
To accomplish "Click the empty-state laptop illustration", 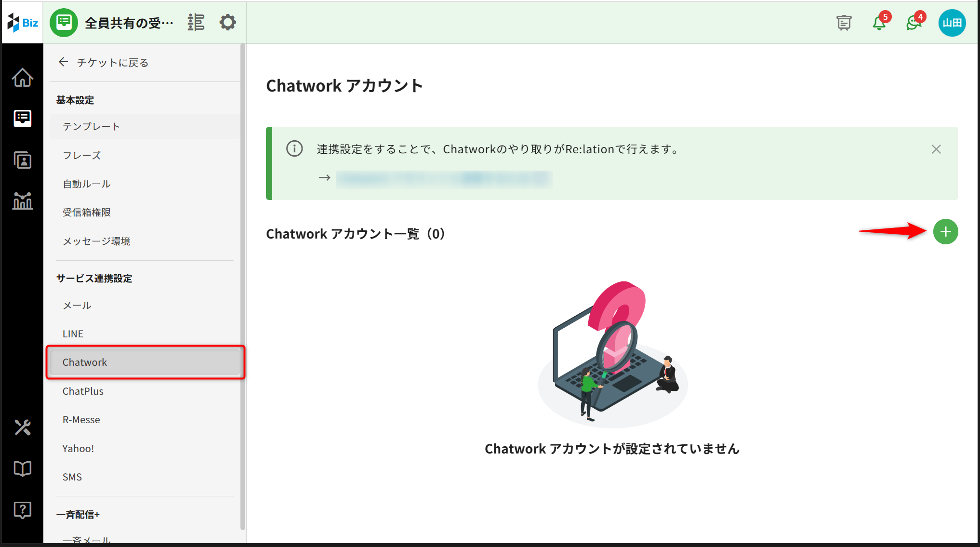I will [x=612, y=354].
